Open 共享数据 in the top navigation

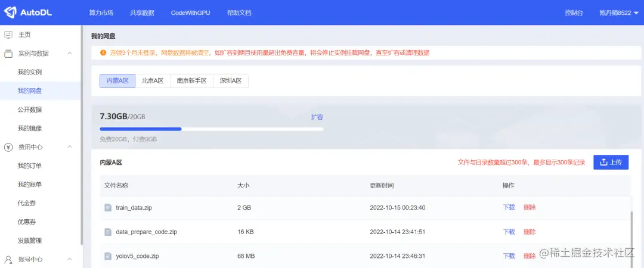click(x=142, y=13)
